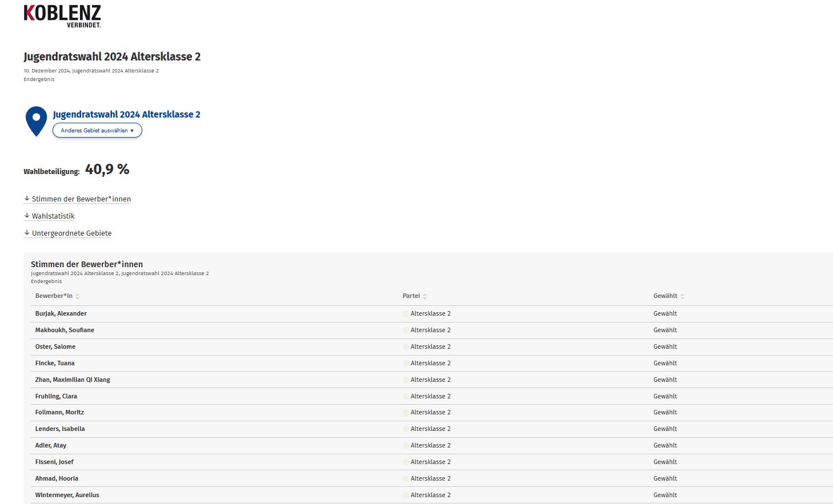This screenshot has height=504, width=833.
Task: Click Gewählt status for Wintermeyer, Aurelius
Action: pos(665,495)
